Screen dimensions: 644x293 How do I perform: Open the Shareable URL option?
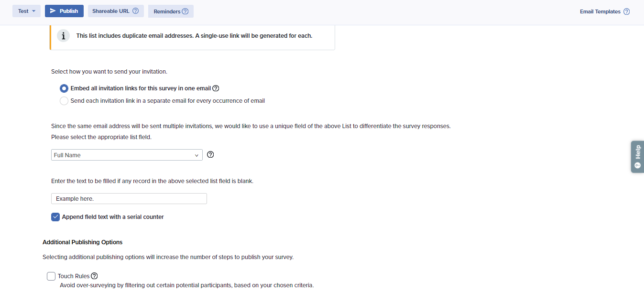point(111,11)
